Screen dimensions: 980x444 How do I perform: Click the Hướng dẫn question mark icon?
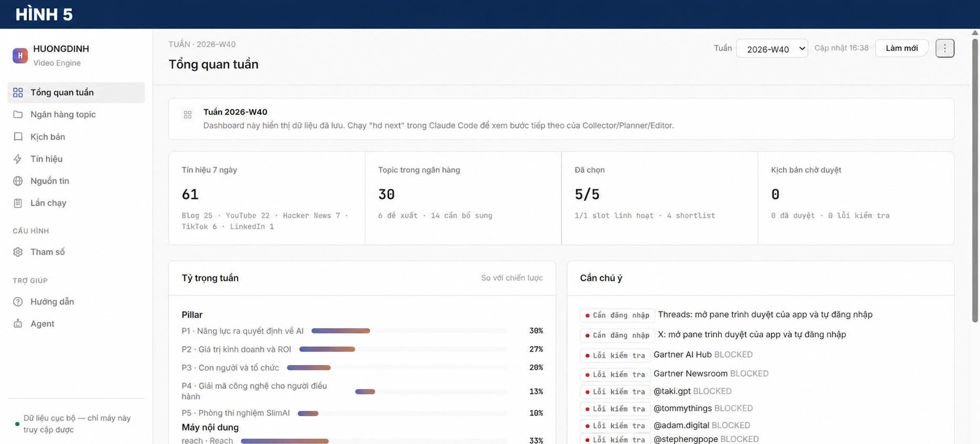(18, 302)
